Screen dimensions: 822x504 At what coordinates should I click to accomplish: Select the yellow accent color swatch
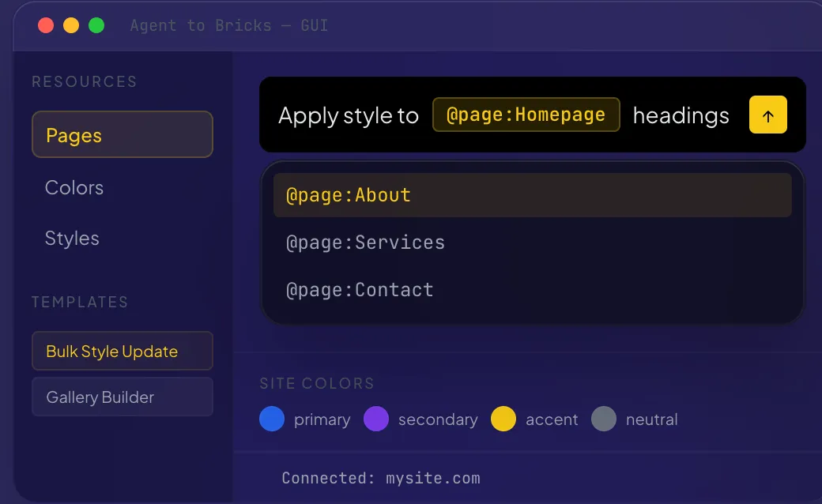(x=503, y=419)
